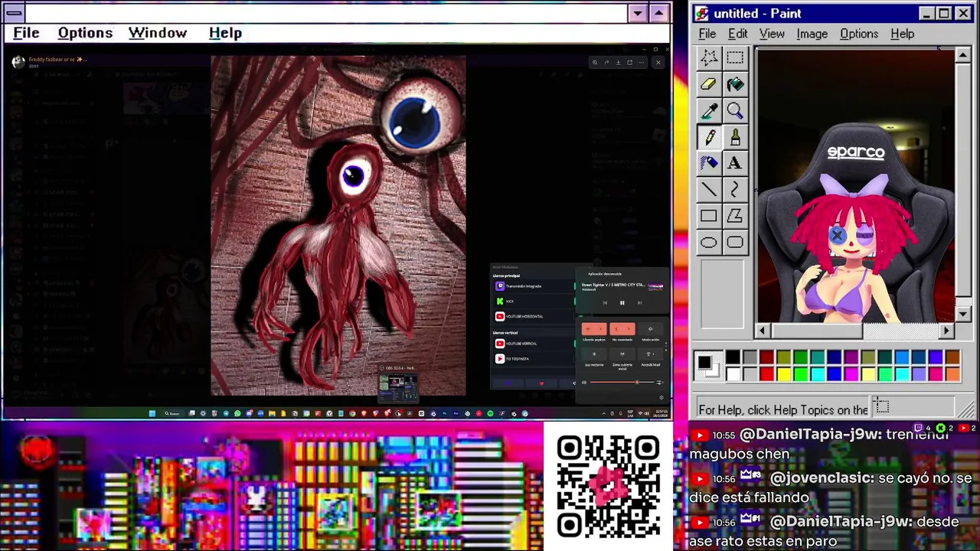Select the Rounded Rectangle tool
Screen dimensions: 980x551
735,243
